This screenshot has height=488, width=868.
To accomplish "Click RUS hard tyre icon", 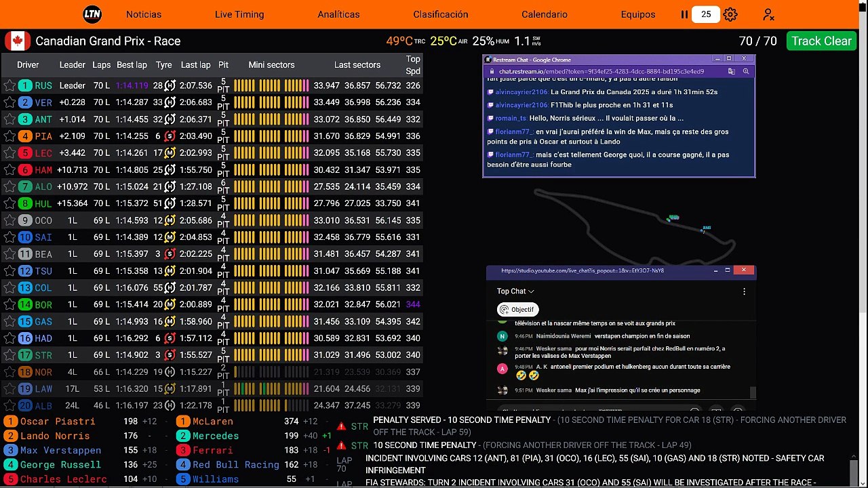I will pos(170,85).
